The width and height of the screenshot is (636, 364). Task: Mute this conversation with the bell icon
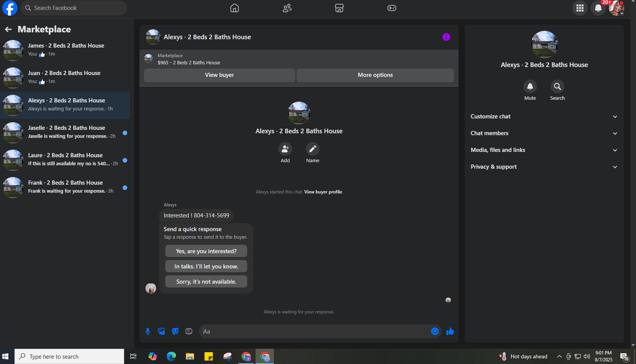[530, 86]
